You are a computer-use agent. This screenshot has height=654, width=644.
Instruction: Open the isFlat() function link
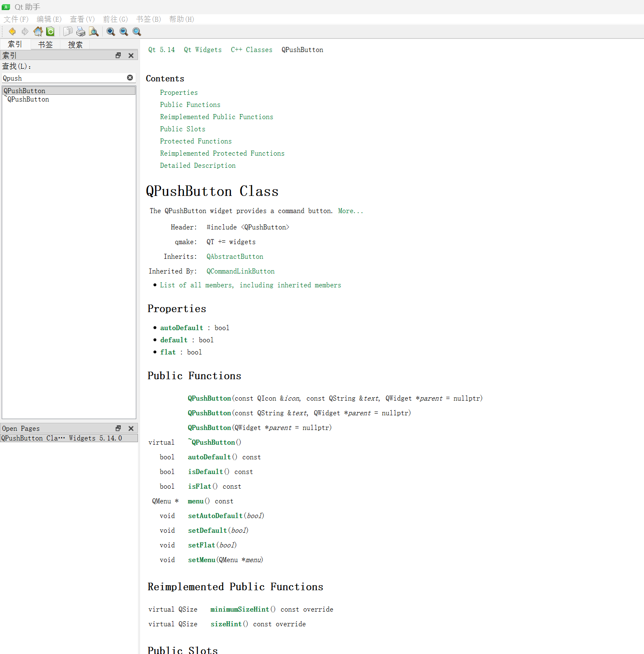click(x=200, y=487)
